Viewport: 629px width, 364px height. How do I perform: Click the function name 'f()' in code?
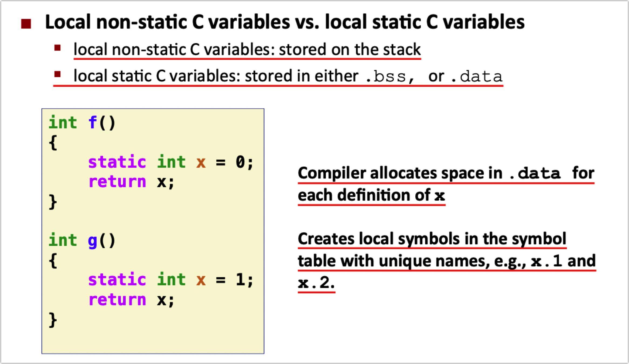coord(102,123)
